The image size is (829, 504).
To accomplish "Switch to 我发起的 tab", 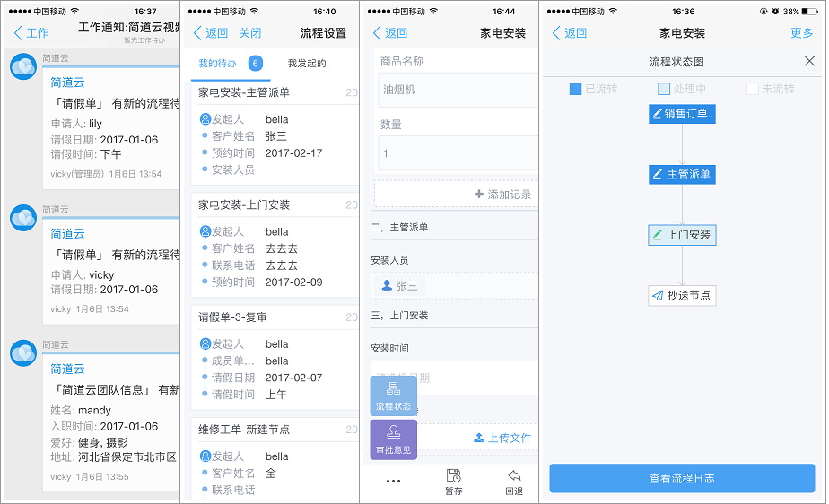I will (307, 64).
